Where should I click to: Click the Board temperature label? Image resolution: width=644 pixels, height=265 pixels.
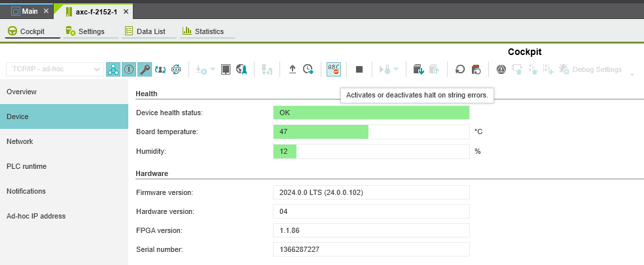click(167, 132)
